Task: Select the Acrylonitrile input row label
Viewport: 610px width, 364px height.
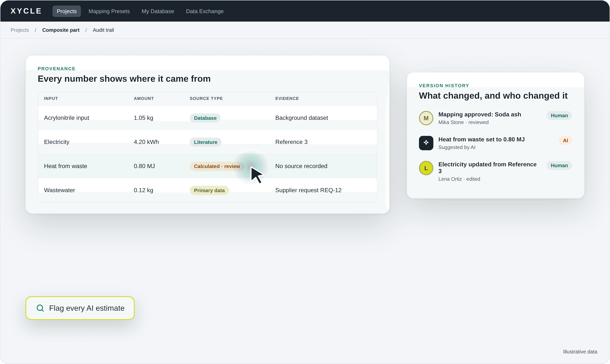Action: (67, 118)
